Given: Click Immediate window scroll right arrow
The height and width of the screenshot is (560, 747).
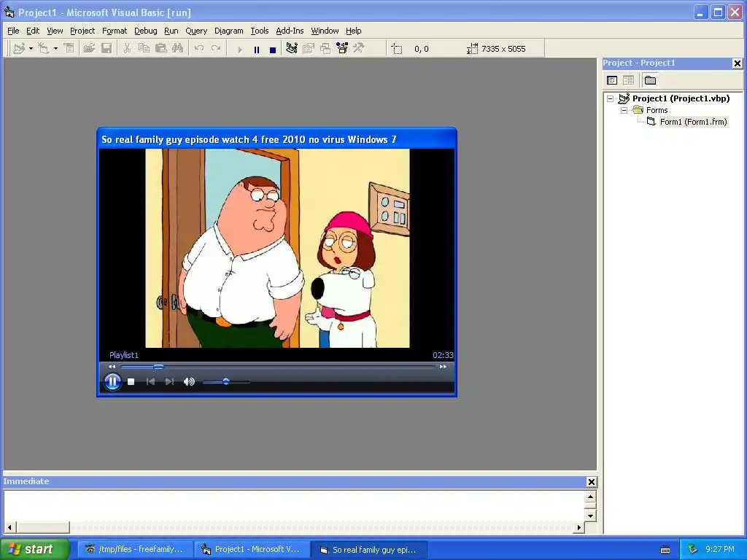Looking at the screenshot, I should click(x=578, y=527).
